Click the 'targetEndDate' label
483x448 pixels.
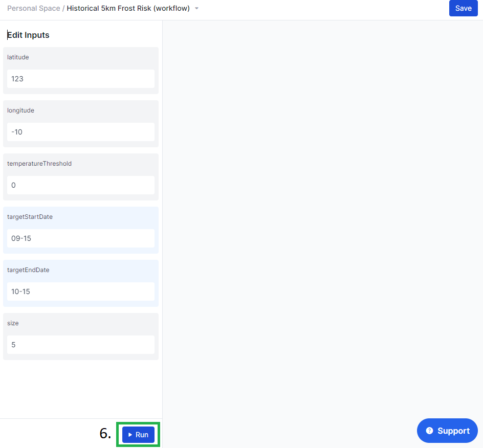pos(28,270)
